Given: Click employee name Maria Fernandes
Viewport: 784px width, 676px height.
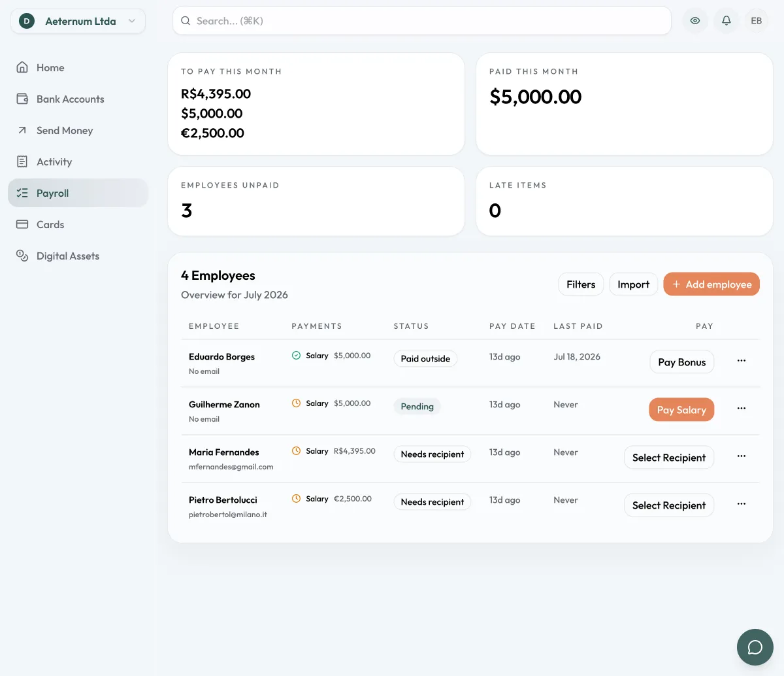Looking at the screenshot, I should coord(223,452).
